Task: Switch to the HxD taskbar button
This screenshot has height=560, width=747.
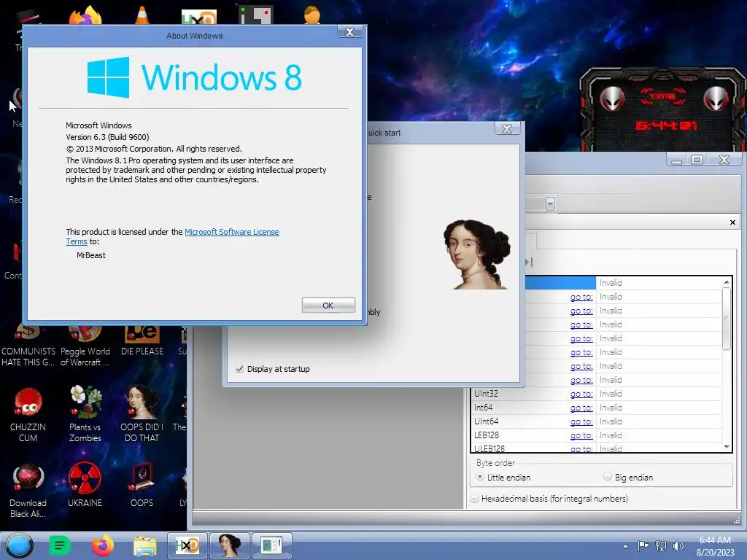Action: pos(187,545)
